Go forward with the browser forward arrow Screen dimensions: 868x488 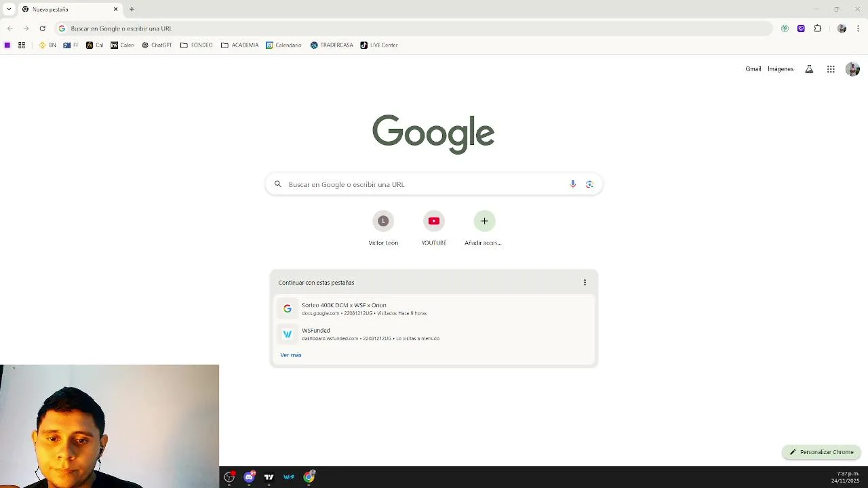pos(26,28)
